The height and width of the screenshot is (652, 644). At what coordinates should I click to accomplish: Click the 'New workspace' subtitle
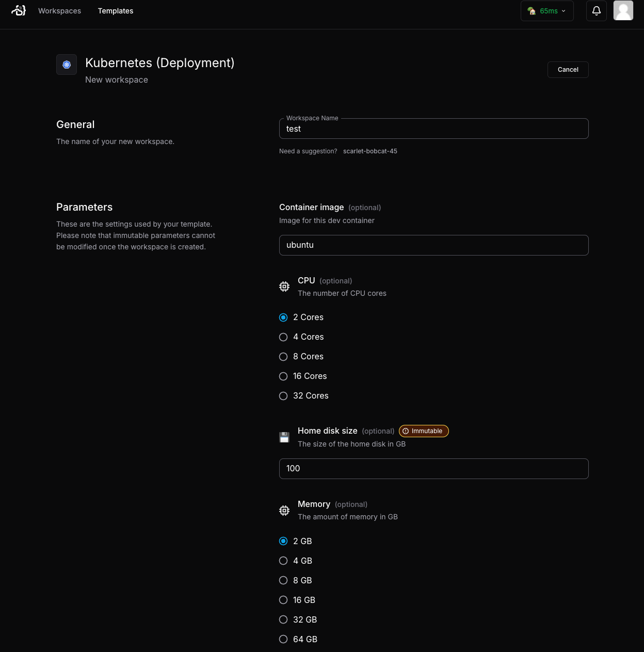tap(117, 79)
